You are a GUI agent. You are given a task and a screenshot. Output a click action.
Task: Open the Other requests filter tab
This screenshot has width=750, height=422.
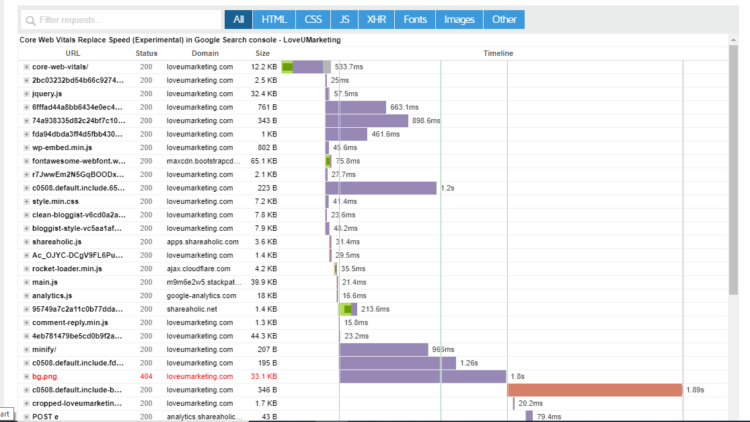[x=504, y=20]
